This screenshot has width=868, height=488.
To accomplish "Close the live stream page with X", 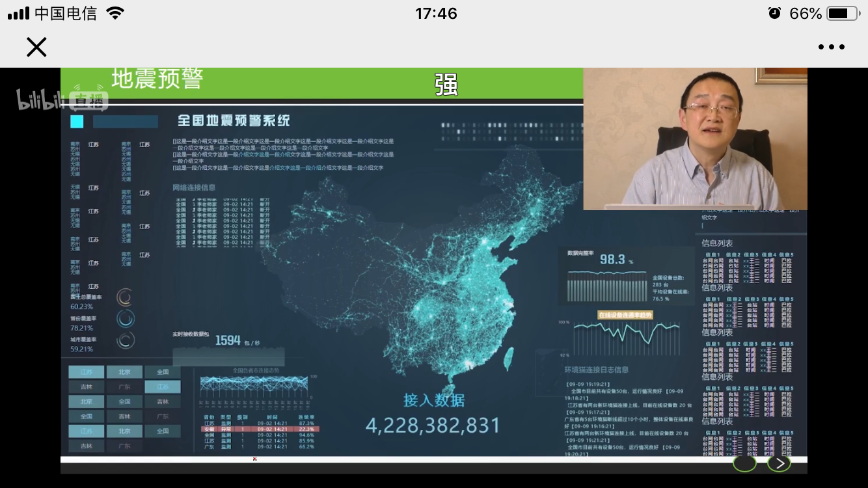I will (36, 47).
